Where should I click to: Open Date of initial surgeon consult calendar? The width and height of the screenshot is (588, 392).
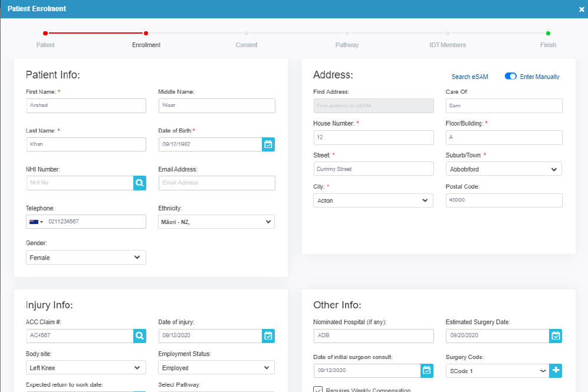coord(427,371)
